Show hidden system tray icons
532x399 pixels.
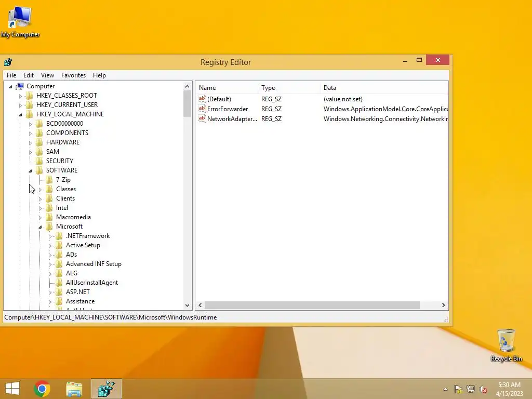[x=445, y=389]
